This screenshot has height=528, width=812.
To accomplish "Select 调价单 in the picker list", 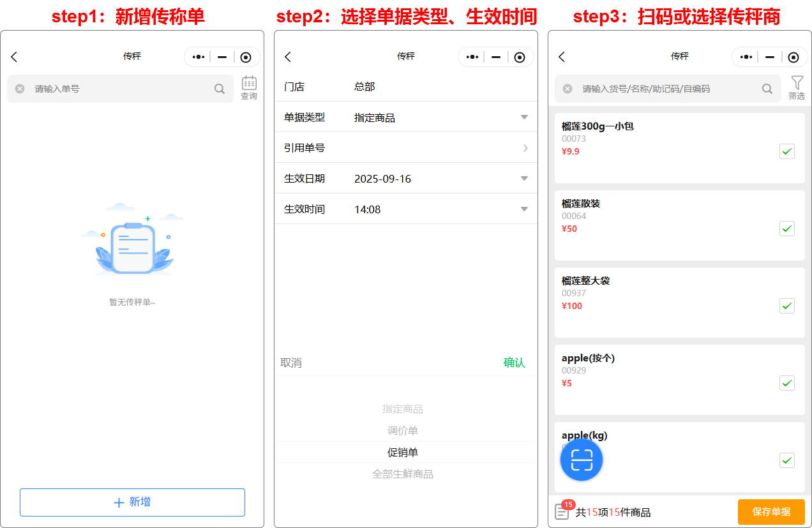I will [x=403, y=431].
